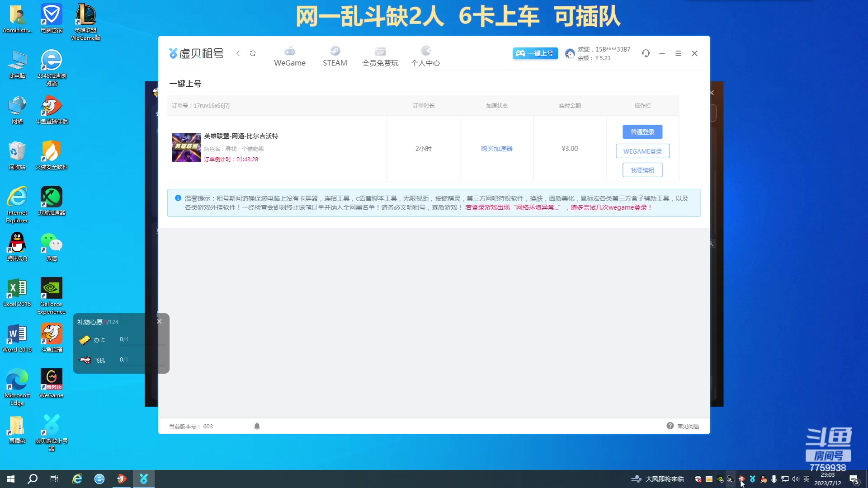Click the microphone icon in the system tray
Screen dimensions: 868x488
coord(774,479)
